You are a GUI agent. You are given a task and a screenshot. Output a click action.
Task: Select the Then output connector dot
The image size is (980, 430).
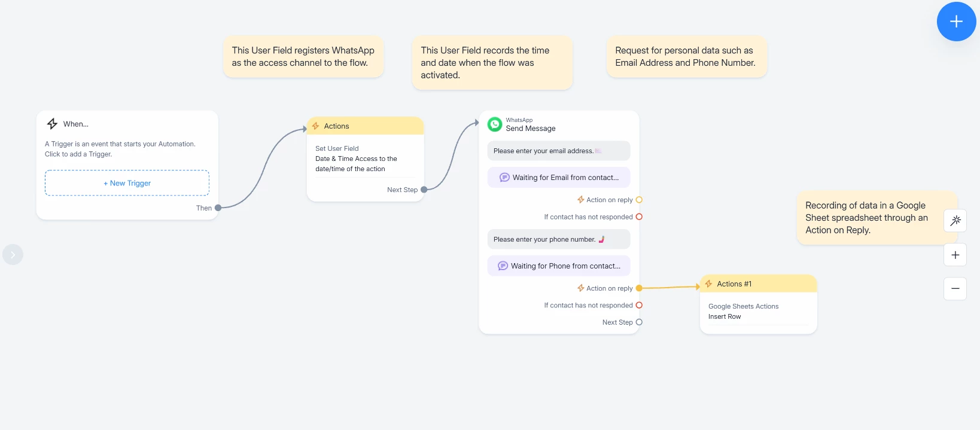click(218, 208)
